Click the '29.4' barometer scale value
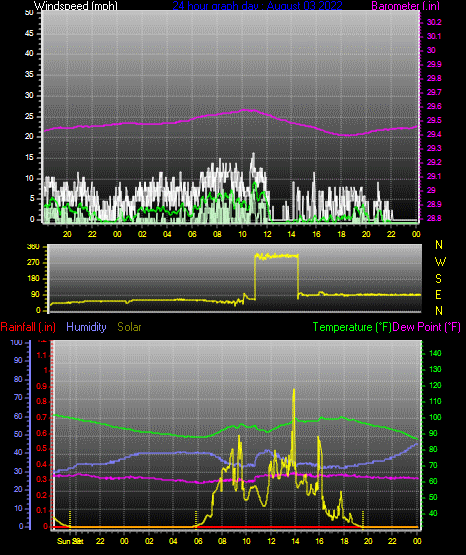466x555 pixels. [x=434, y=135]
